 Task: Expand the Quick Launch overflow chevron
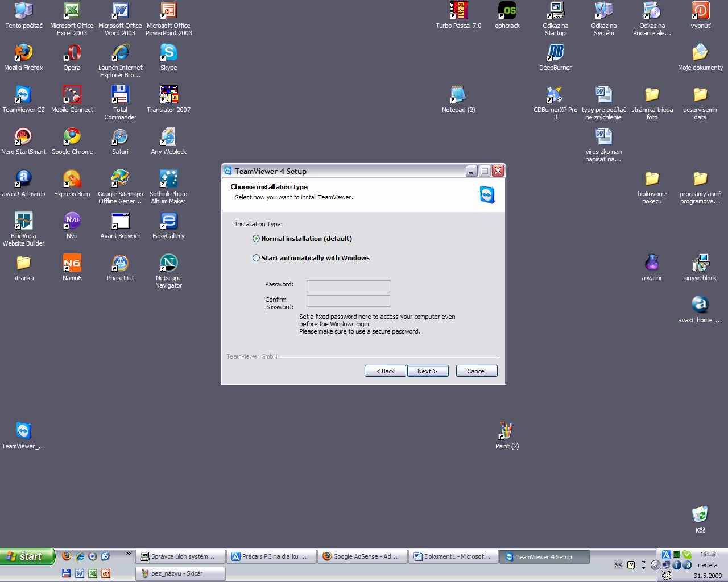pyautogui.click(x=129, y=554)
